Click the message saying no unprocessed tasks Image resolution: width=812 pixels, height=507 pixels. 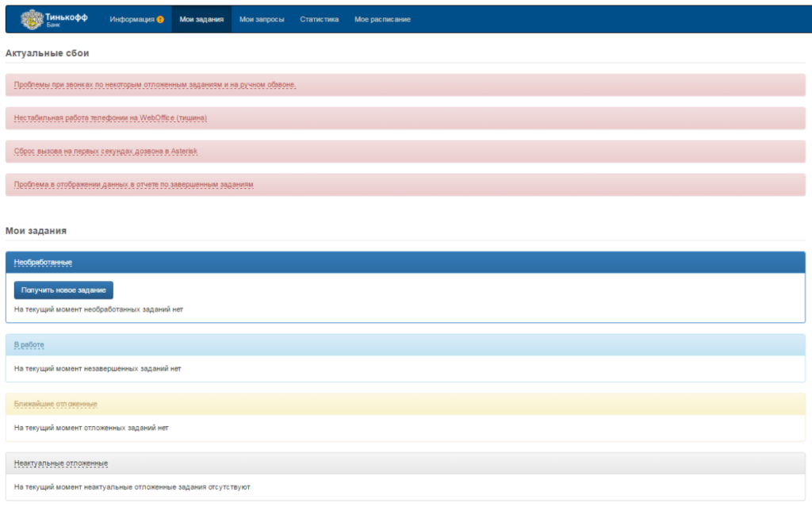(98, 309)
